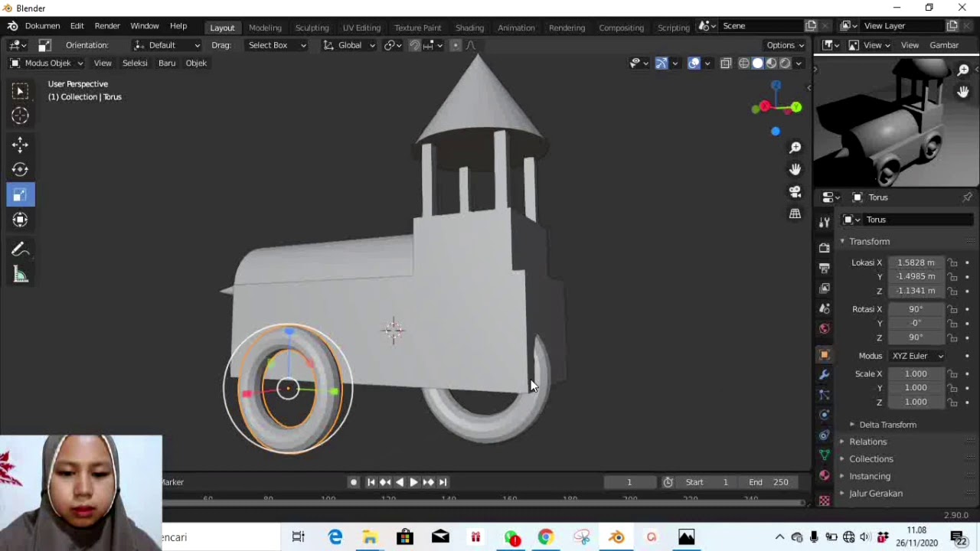Image resolution: width=980 pixels, height=551 pixels.
Task: Open the Render menu
Action: (107, 26)
